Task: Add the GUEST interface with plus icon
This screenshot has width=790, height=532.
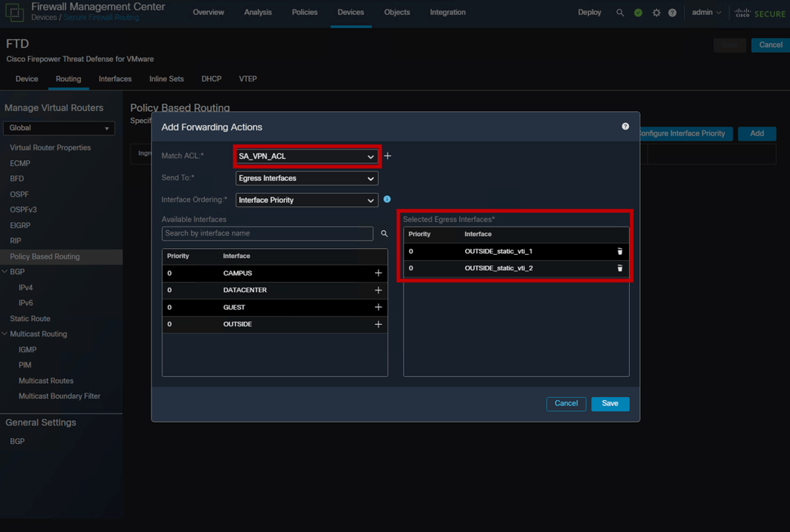Action: coord(379,307)
